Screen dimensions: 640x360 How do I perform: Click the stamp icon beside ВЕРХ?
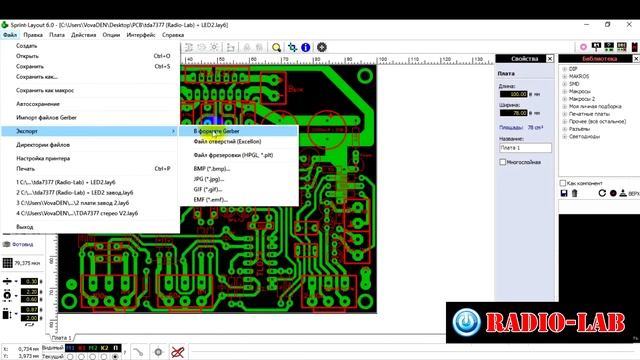pos(623,193)
